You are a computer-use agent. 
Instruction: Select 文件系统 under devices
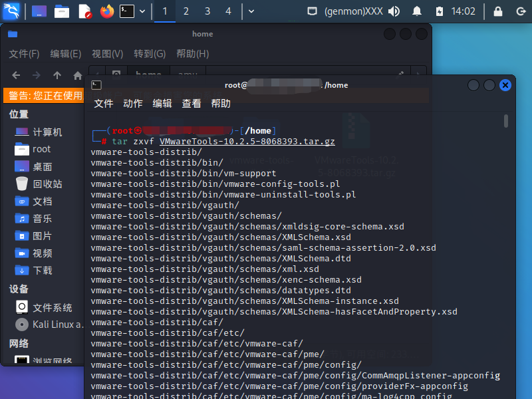click(43, 307)
